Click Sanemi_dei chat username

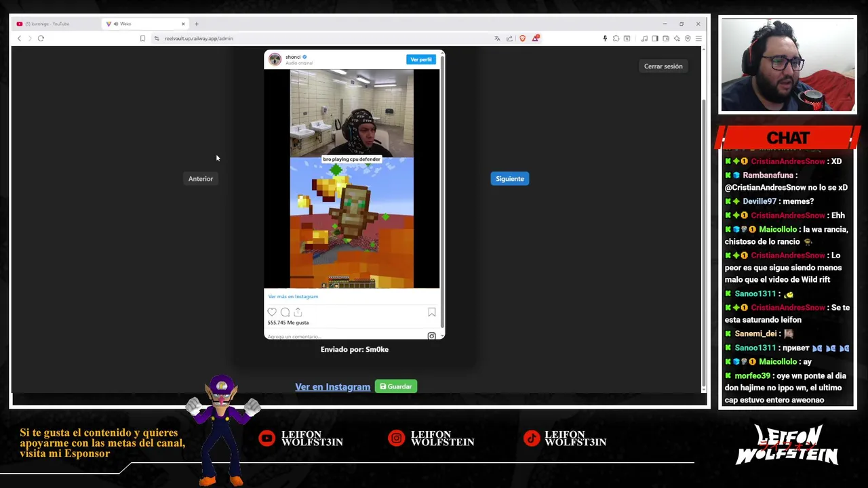[x=755, y=333]
